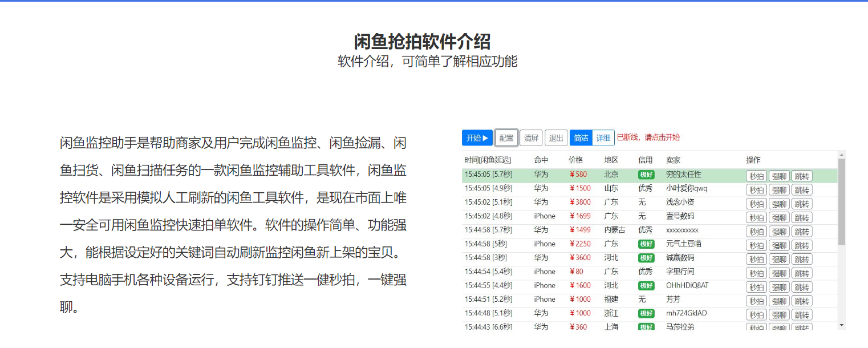This screenshot has height=348, width=868.
Task: Click 强聊 for seller 壹号数码
Action: [x=779, y=218]
